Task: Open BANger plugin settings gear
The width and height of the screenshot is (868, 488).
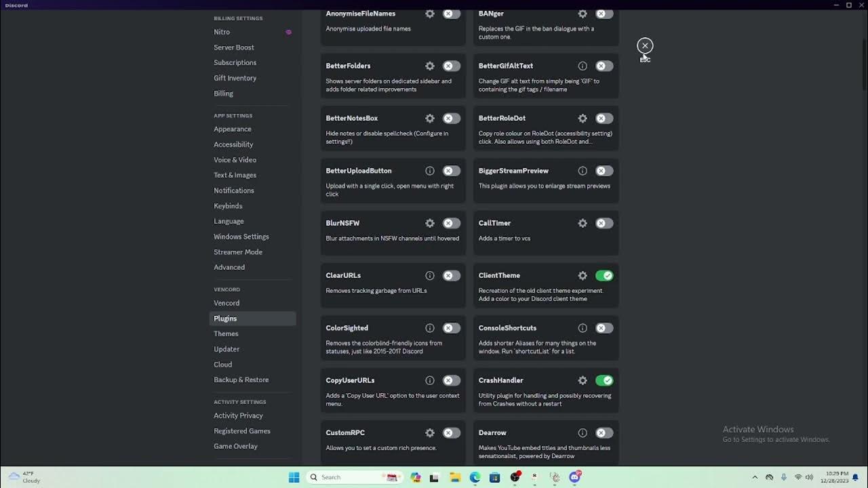Action: (x=583, y=14)
